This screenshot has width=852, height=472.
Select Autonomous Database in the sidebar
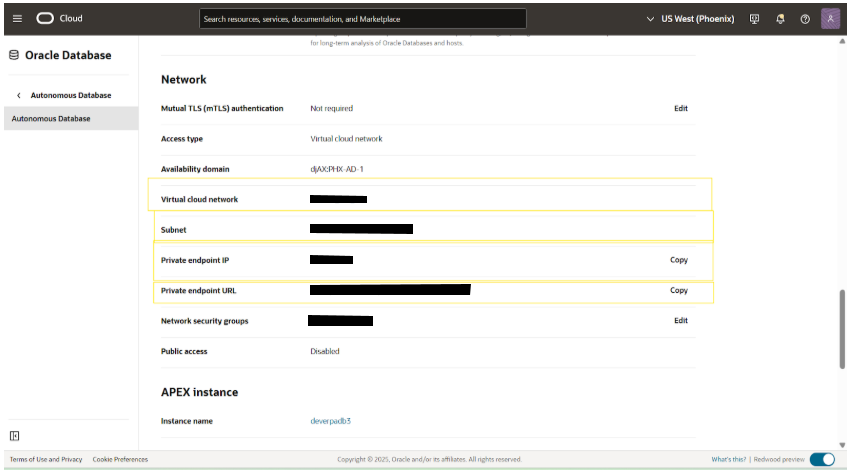(51, 118)
